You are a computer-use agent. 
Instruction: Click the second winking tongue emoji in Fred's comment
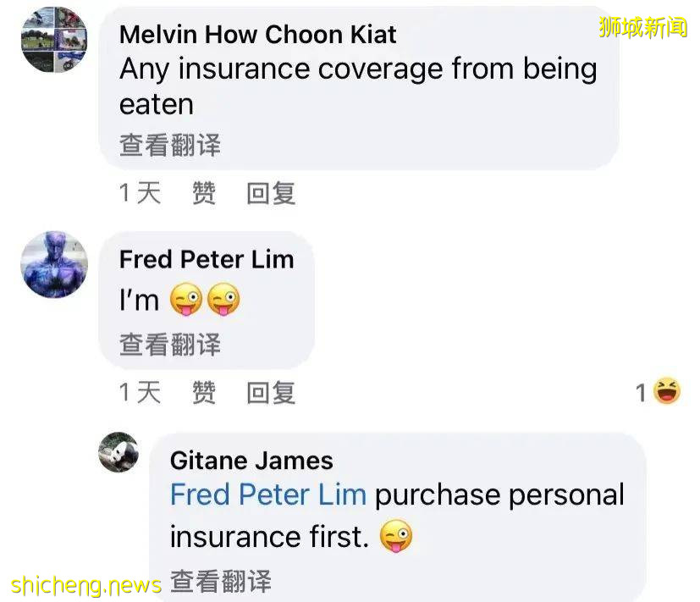[223, 299]
